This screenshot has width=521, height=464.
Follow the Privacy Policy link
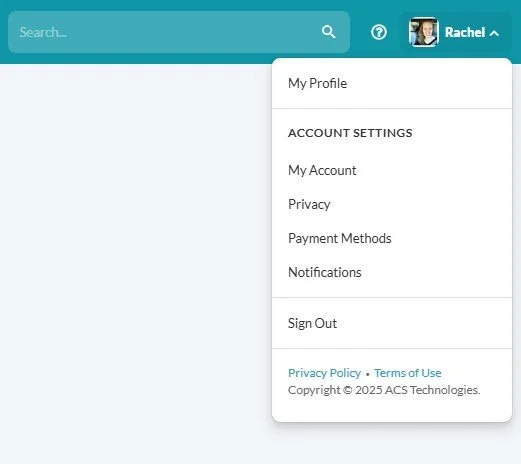[324, 373]
